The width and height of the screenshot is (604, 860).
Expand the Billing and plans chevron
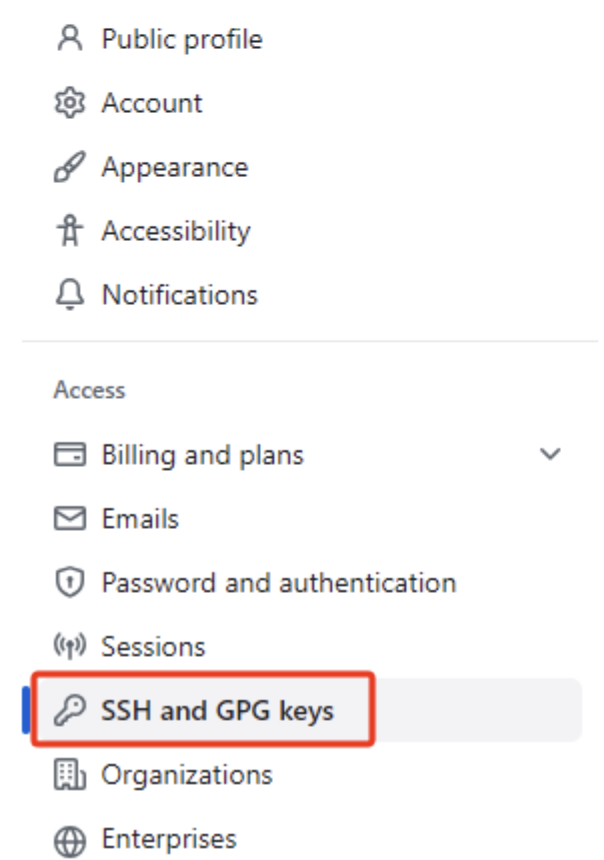(550, 455)
